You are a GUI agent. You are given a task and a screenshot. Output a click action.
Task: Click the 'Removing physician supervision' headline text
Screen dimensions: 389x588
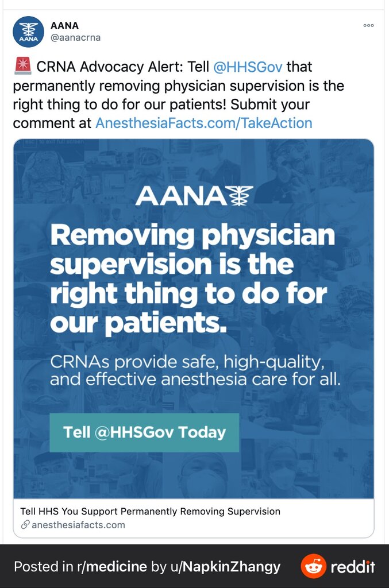(192, 280)
